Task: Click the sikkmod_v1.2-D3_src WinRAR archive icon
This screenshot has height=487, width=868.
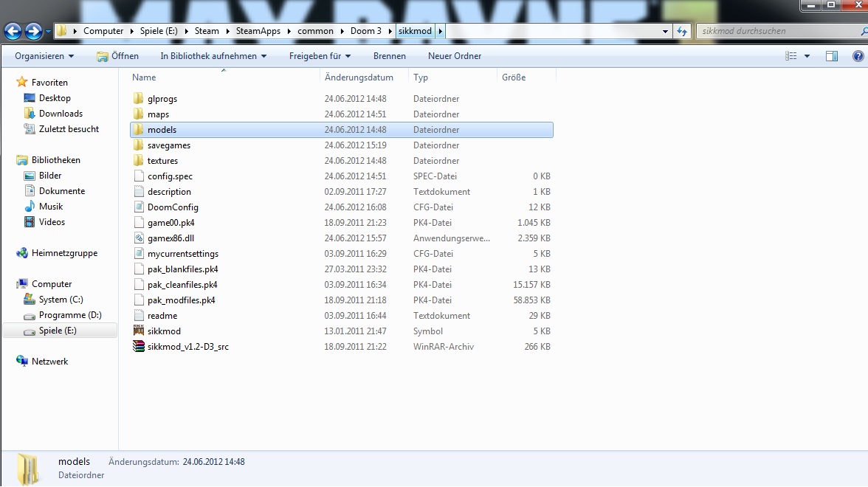Action: click(x=139, y=347)
